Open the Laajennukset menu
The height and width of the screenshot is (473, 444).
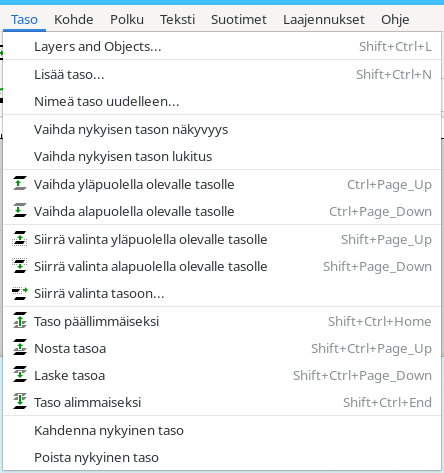324,19
